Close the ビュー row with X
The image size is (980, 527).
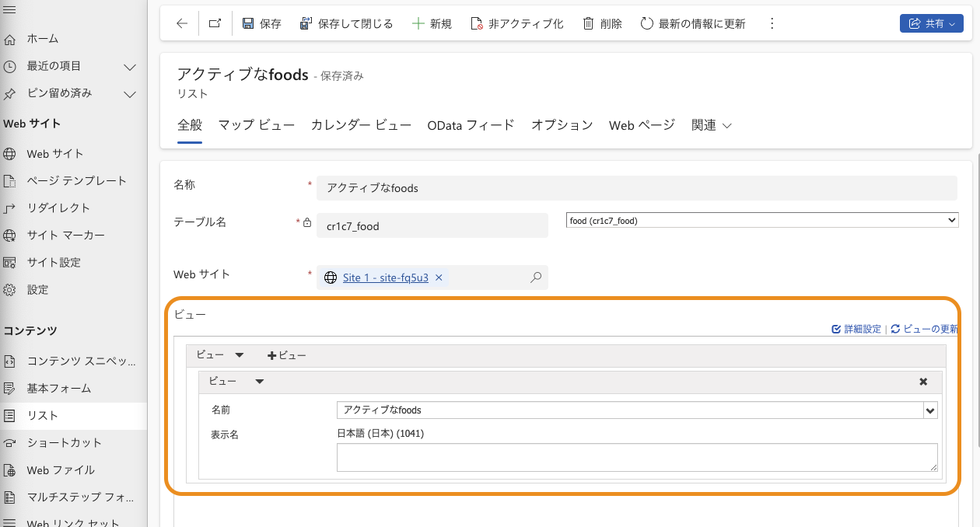923,382
